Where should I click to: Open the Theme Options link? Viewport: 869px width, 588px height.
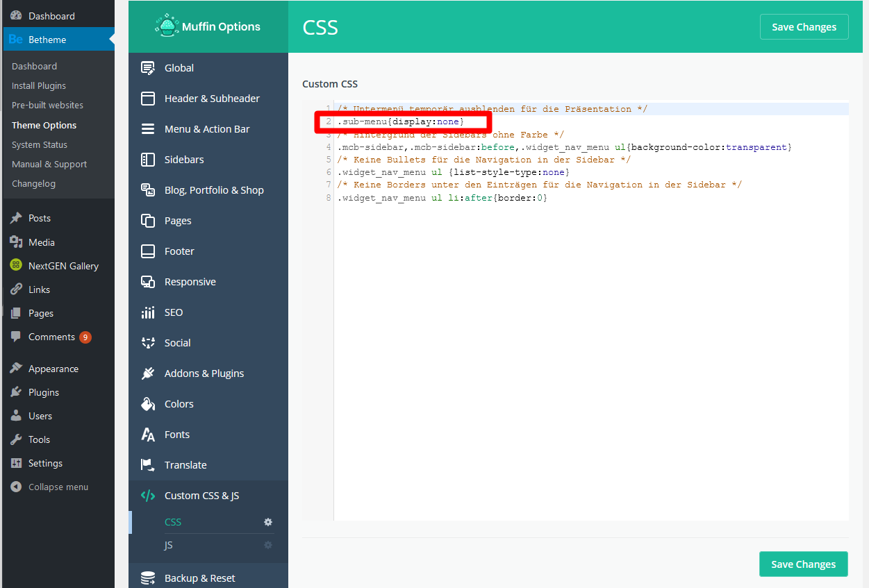tap(44, 125)
